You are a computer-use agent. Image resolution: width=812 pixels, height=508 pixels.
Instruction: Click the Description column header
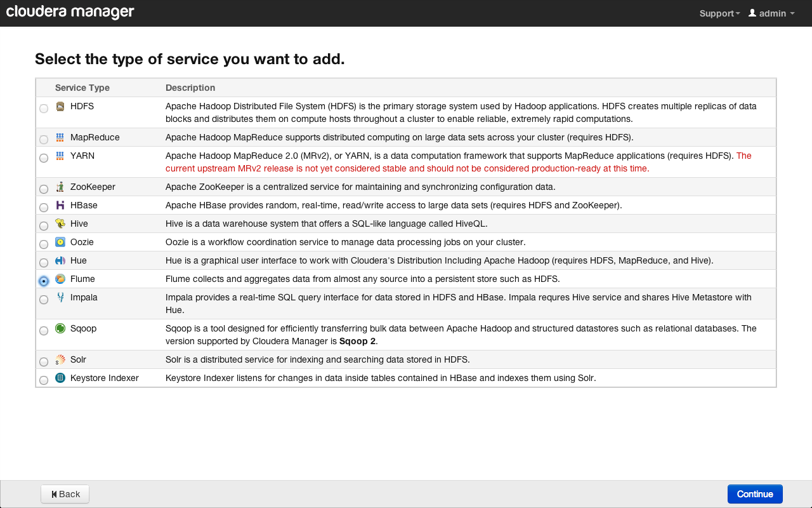coord(190,88)
